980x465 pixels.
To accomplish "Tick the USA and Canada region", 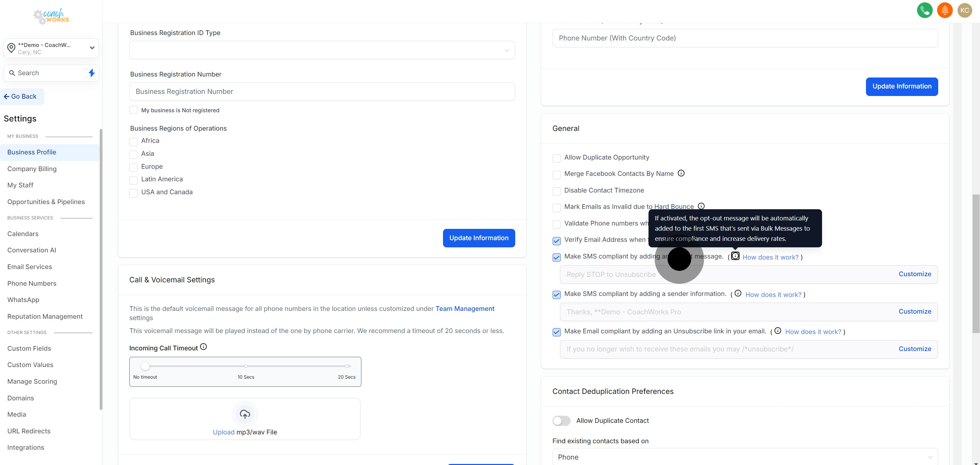I will click(133, 193).
